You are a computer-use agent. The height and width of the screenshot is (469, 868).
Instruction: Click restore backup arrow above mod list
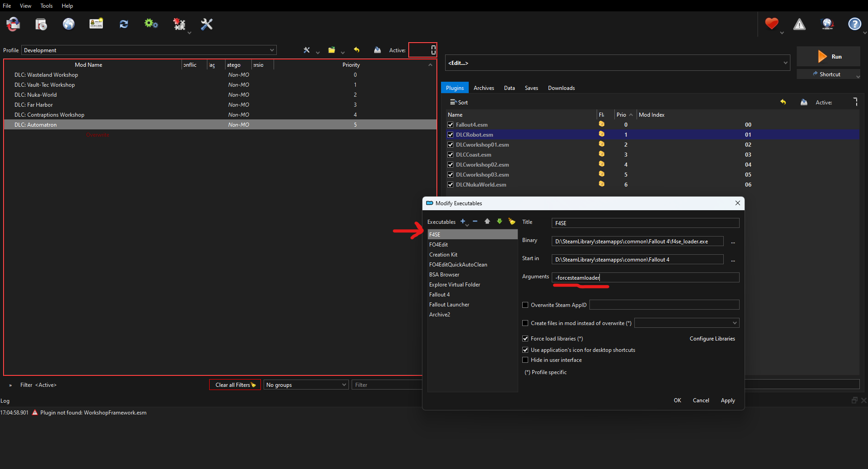tap(357, 50)
